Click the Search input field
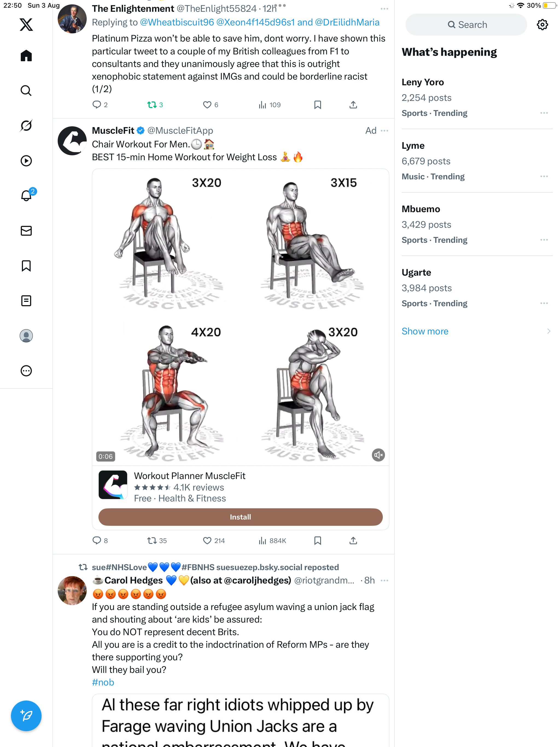This screenshot has height=747, width=560. (466, 25)
